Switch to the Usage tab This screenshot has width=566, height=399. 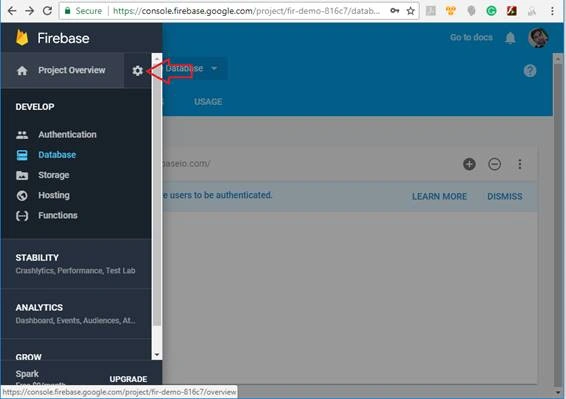tap(208, 102)
